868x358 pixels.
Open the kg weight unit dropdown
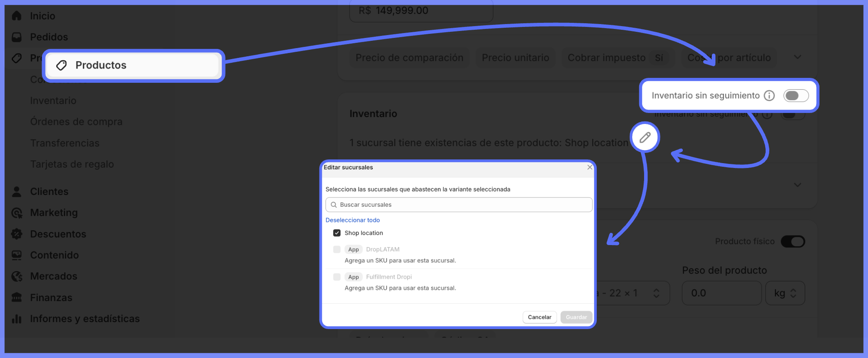[x=785, y=293]
